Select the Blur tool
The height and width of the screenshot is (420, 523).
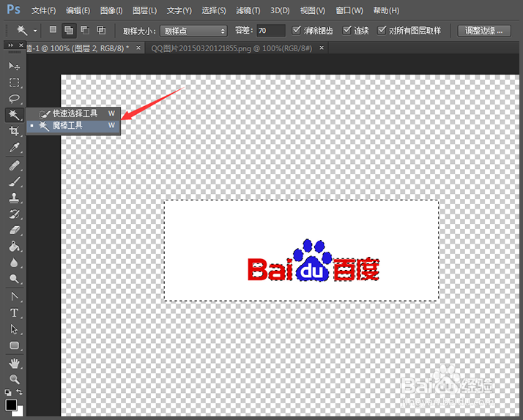pos(14,263)
